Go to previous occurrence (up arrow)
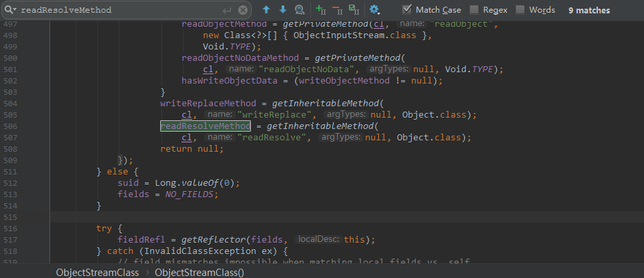 [266, 10]
